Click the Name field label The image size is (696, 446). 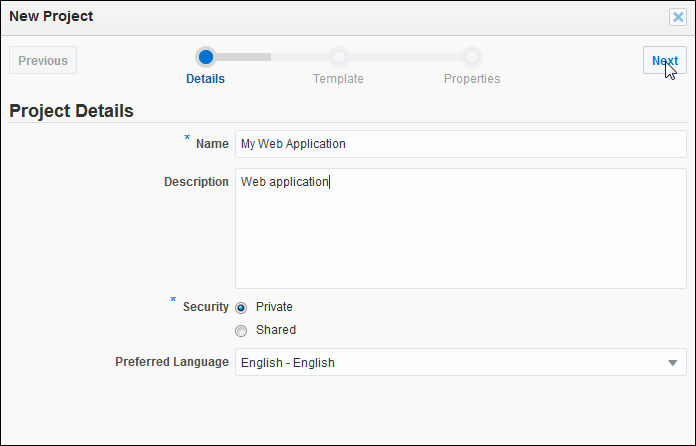pyautogui.click(x=212, y=144)
